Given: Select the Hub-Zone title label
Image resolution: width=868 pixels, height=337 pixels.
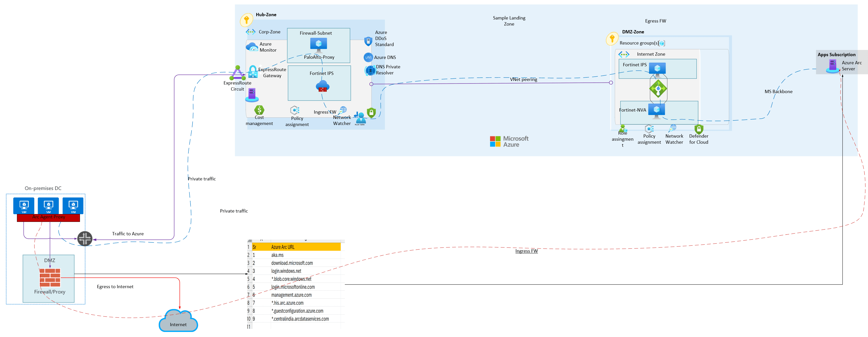Looking at the screenshot, I should pos(266,14).
